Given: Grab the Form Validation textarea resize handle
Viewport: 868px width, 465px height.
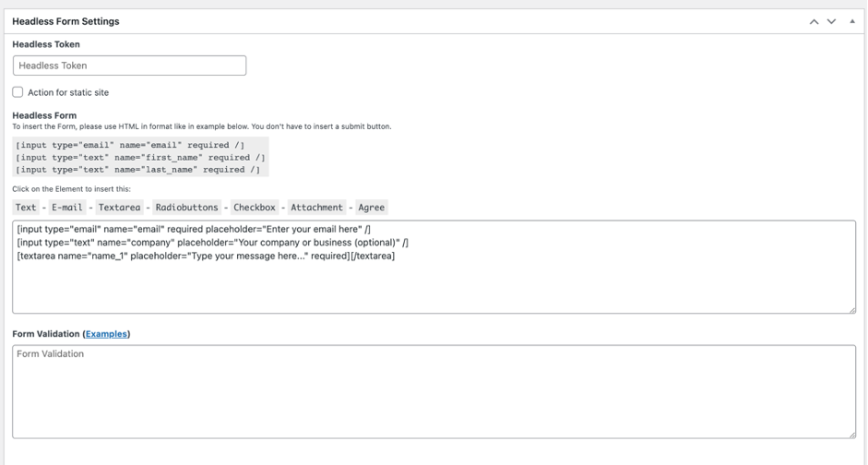Looking at the screenshot, I should pos(852,435).
